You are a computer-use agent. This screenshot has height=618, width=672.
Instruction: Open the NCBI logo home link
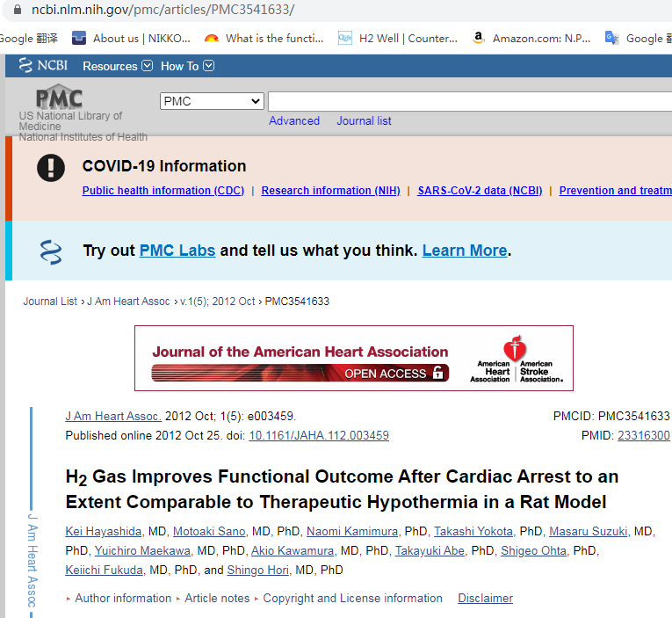[43, 66]
